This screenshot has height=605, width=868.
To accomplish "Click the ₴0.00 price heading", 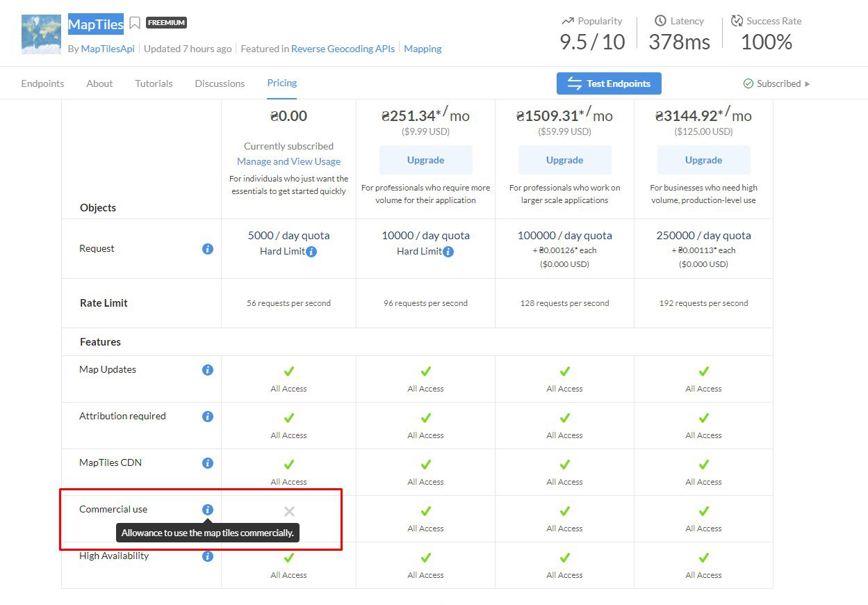I will (x=289, y=116).
